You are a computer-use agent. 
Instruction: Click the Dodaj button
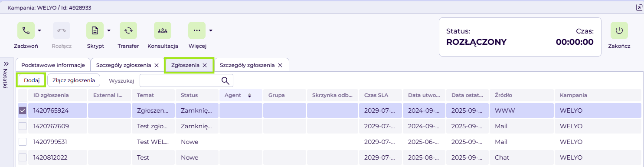32,80
